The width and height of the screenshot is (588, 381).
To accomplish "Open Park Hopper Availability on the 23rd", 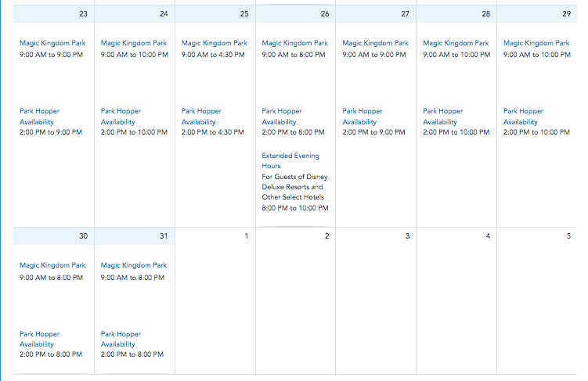I will pyautogui.click(x=39, y=117).
